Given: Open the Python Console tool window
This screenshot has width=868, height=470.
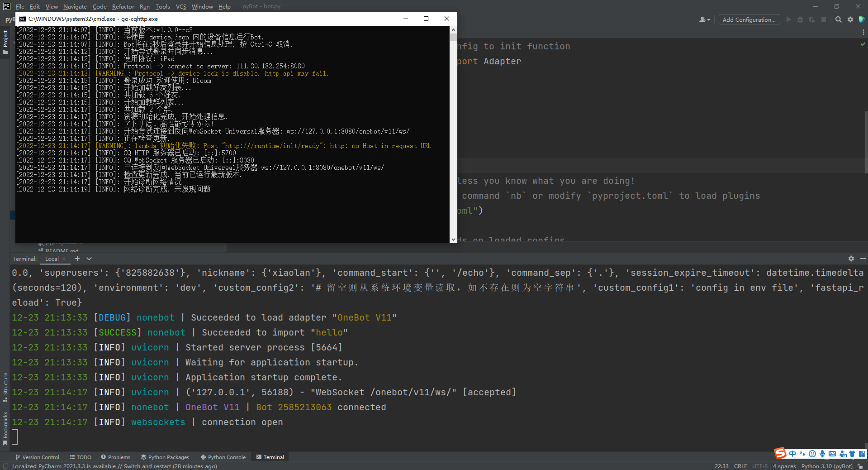Looking at the screenshot, I should click(223, 457).
